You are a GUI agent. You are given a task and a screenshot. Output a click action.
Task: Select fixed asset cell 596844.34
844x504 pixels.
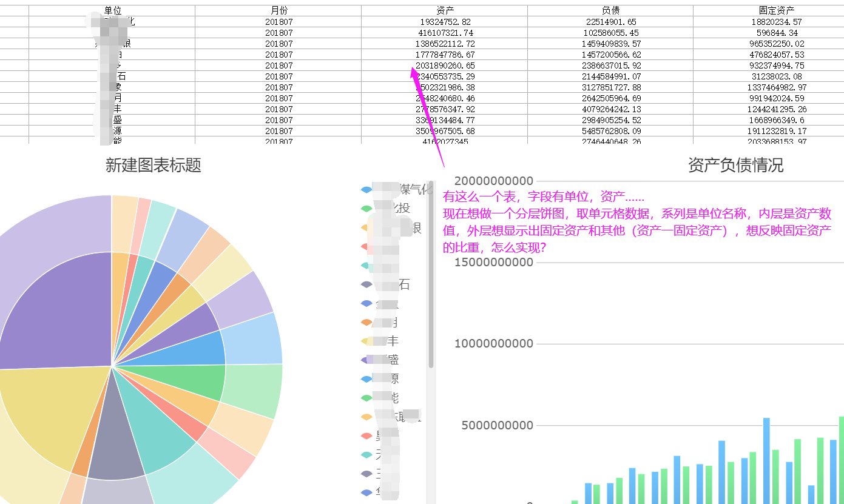(769, 33)
